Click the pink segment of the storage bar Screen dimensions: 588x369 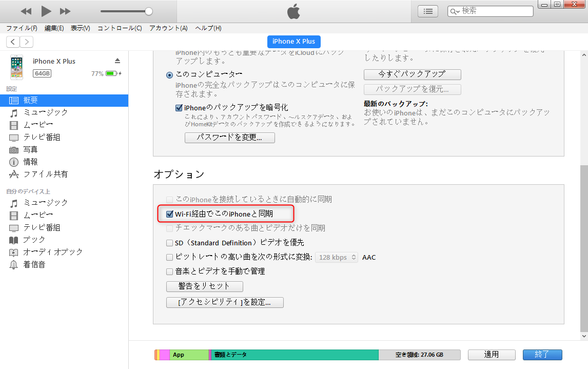pos(165,355)
